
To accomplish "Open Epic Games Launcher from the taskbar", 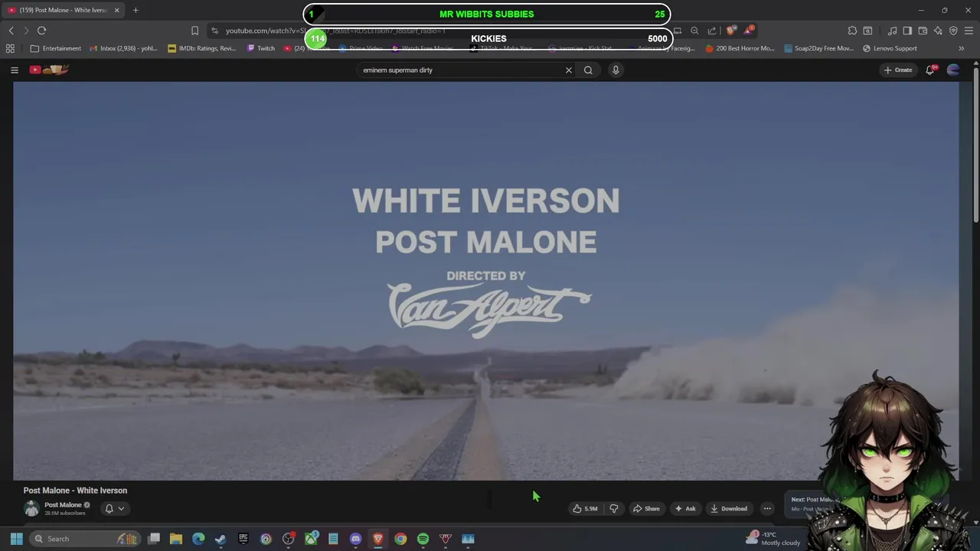I will [243, 539].
